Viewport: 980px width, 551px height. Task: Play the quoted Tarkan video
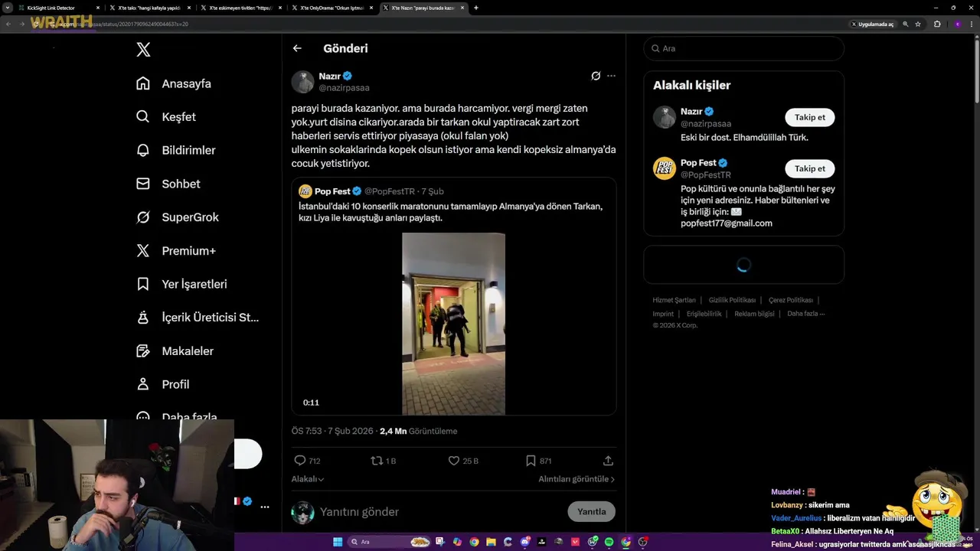coord(453,324)
